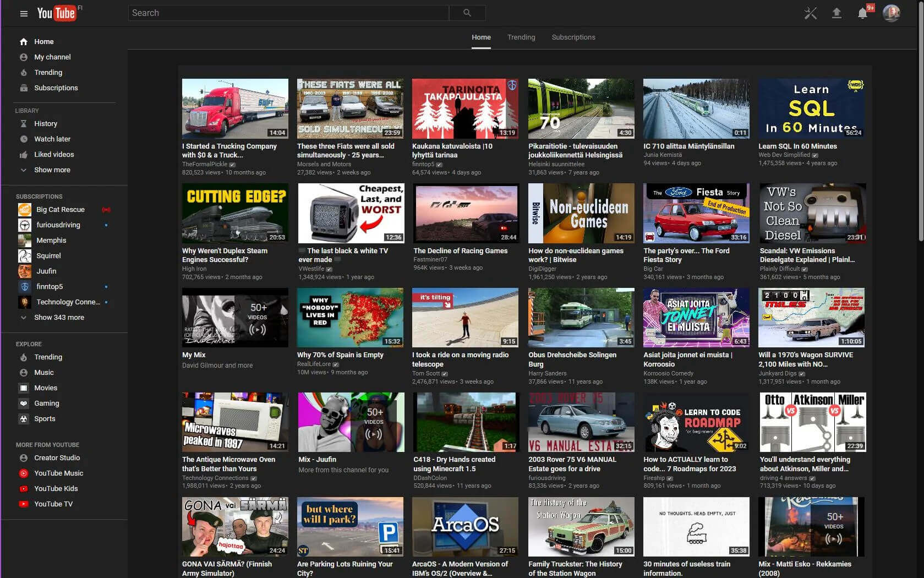
Task: Click the Technology Connections channel avatar
Action: [x=25, y=302]
